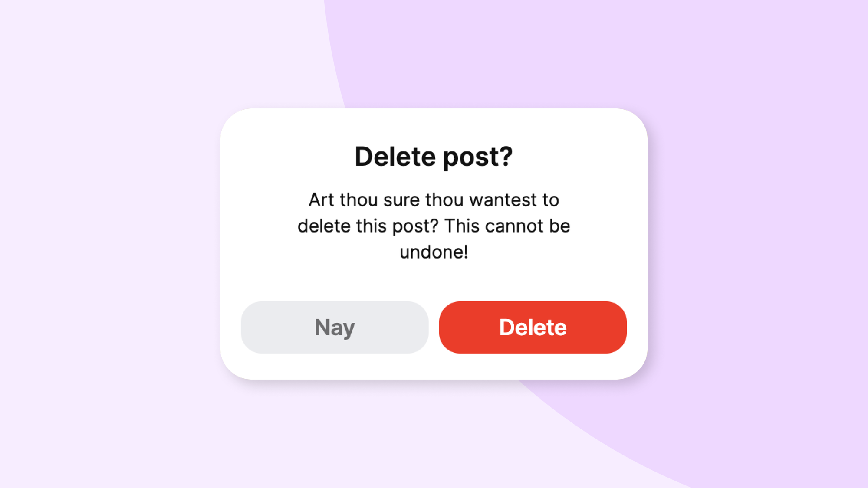Click "delete this post?" in the body text
Image resolution: width=868 pixels, height=488 pixels.
coord(368,226)
